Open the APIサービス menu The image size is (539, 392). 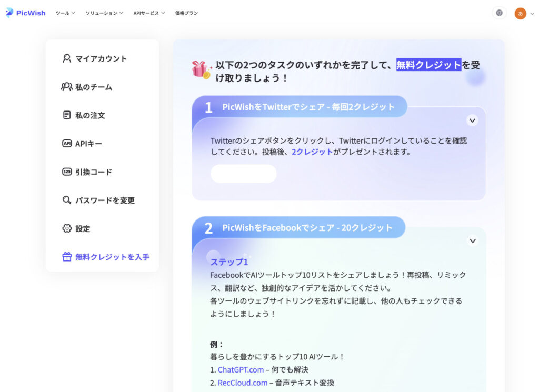pos(149,13)
